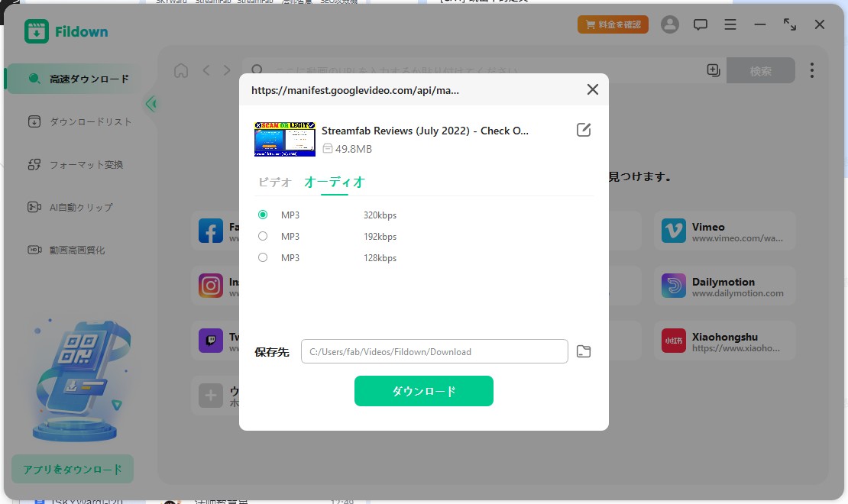Open the Vimeo site card link
Image resolution: width=848 pixels, height=504 pixels.
click(725, 231)
